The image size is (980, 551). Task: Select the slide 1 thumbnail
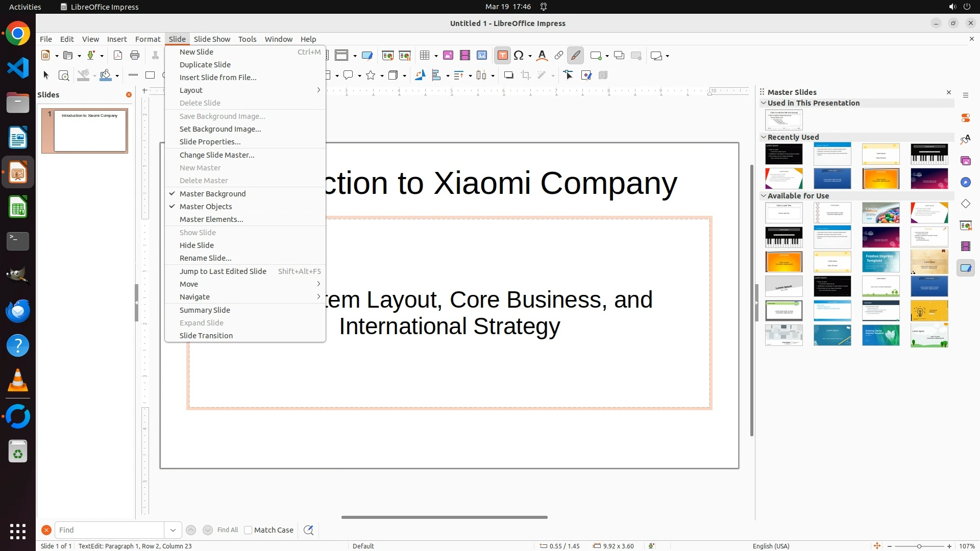pos(90,131)
